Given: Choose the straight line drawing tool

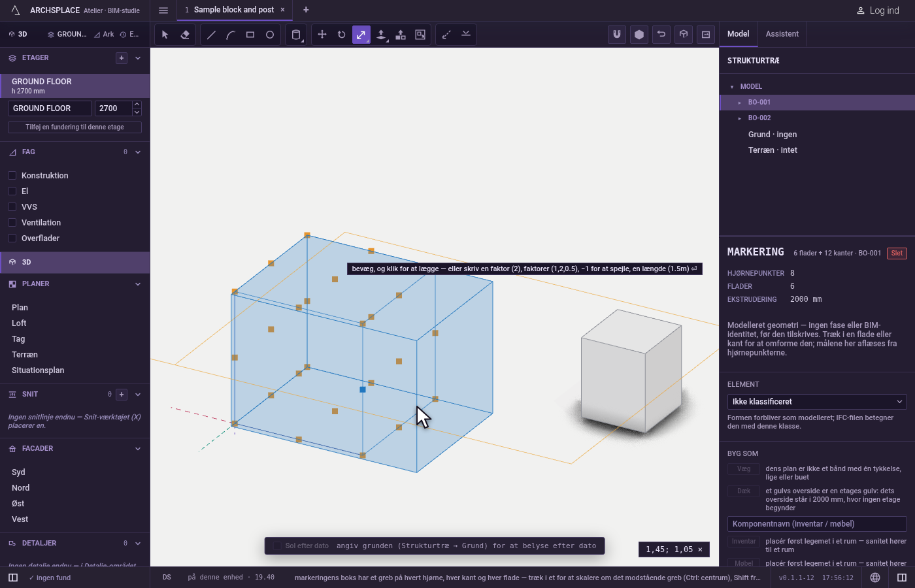Looking at the screenshot, I should click(211, 35).
